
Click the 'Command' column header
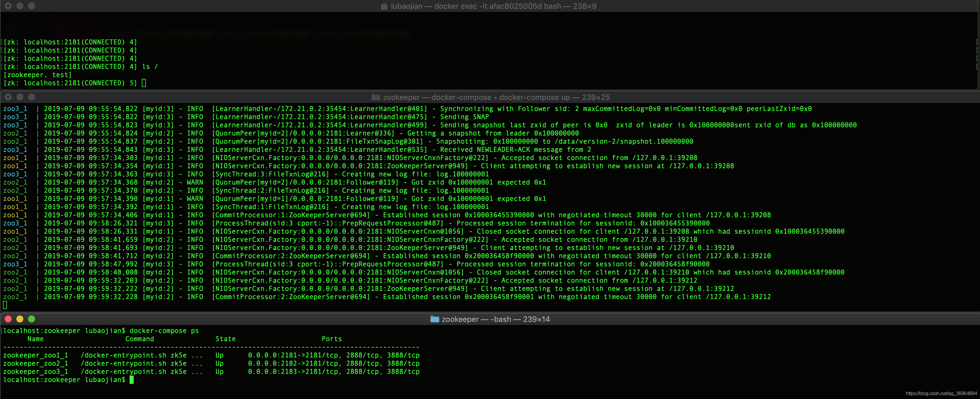[x=139, y=339]
